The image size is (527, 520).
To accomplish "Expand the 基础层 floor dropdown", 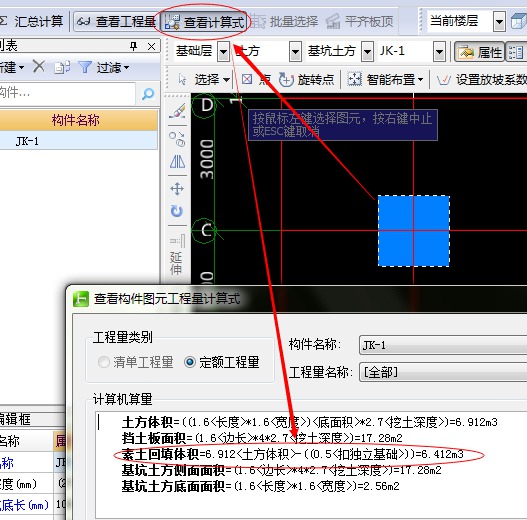I will [x=223, y=51].
